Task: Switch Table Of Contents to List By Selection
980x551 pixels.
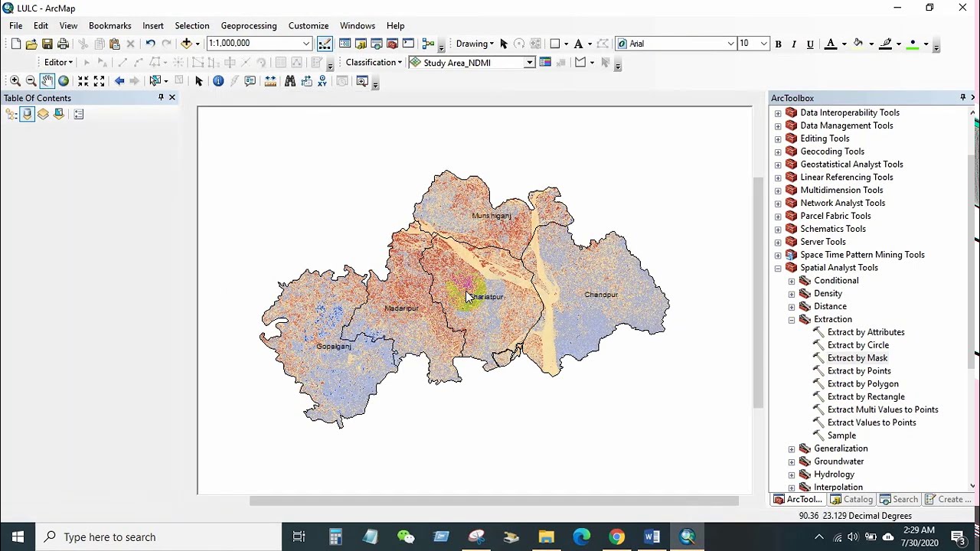Action: click(x=59, y=114)
